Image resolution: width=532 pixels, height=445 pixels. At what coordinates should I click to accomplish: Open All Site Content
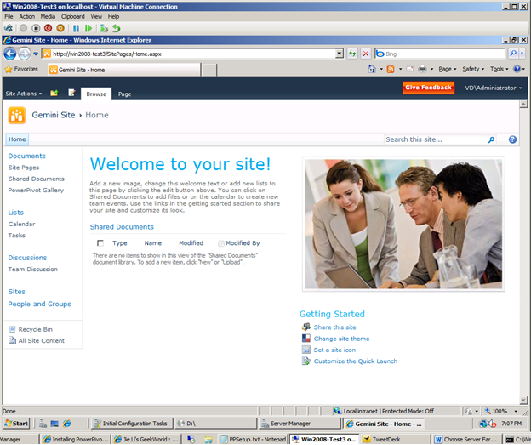tap(41, 341)
